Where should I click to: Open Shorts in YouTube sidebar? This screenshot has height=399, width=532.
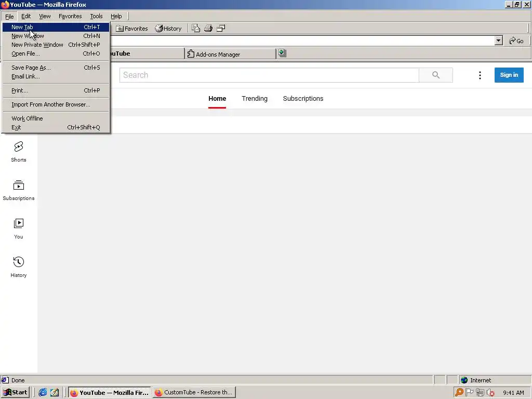tap(19, 152)
